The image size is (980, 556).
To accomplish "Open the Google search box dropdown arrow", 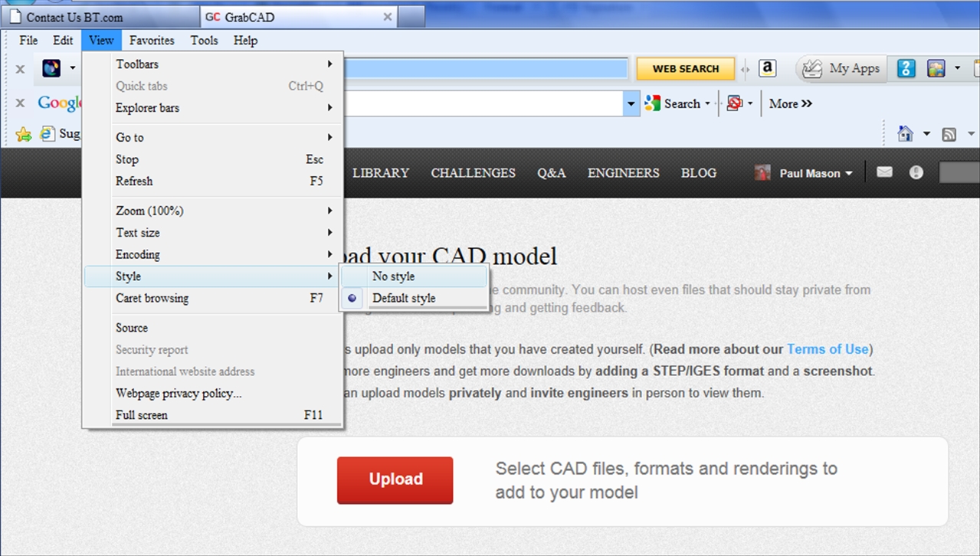I will tap(631, 103).
